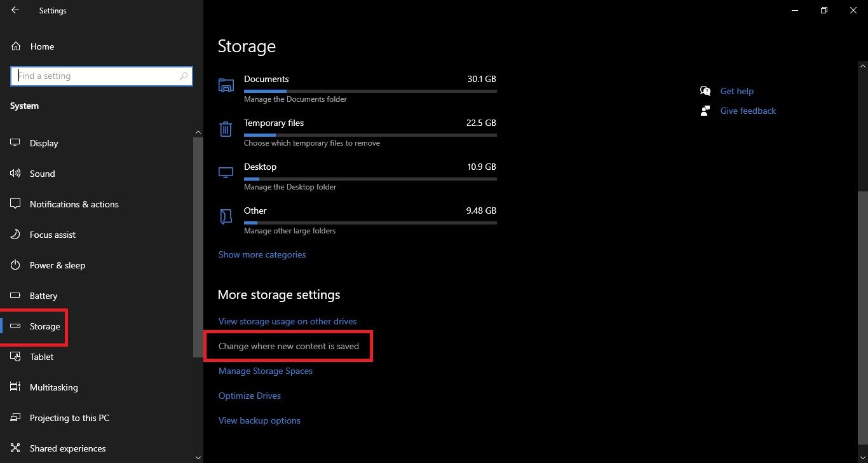Click the sidebar scroll-up arrow
This screenshot has height=463, width=868.
198,132
